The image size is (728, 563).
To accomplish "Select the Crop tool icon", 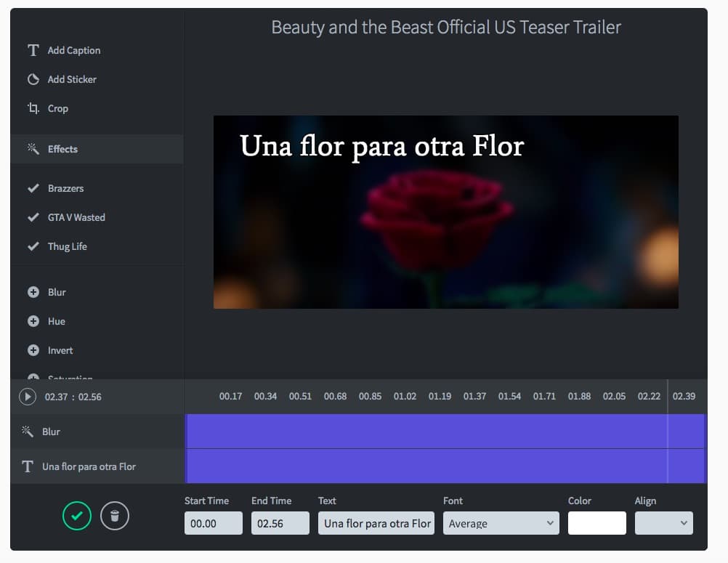I will click(33, 108).
